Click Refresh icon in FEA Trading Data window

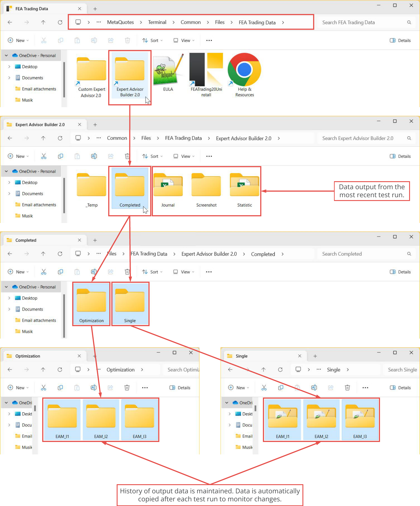click(x=60, y=22)
